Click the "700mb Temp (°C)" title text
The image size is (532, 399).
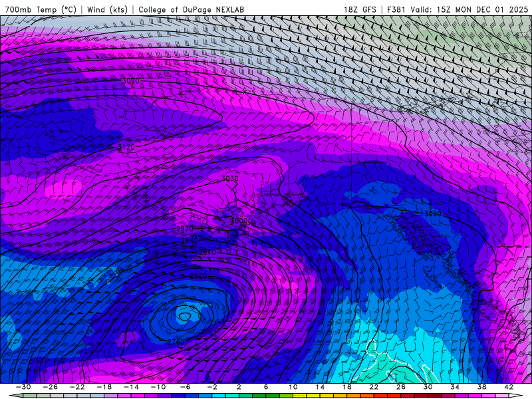[x=40, y=10]
